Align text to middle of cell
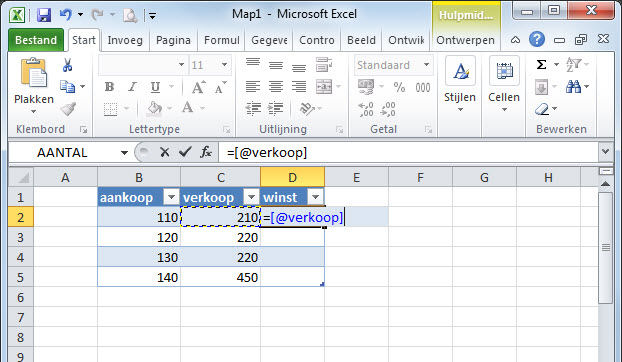The height and width of the screenshot is (362, 622). [276, 65]
